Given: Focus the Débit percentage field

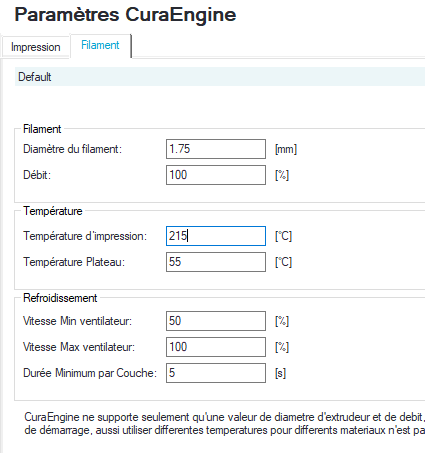Looking at the screenshot, I should pos(216,175).
